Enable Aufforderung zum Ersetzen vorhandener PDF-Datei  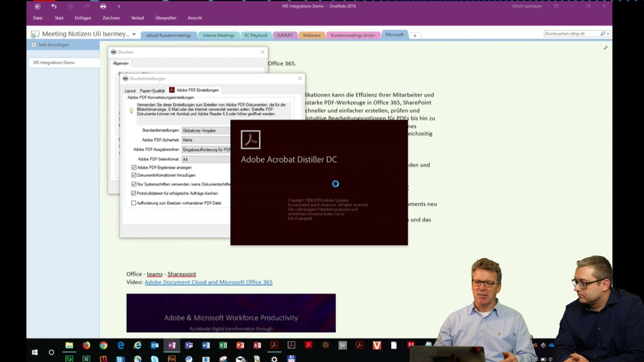pyautogui.click(x=134, y=203)
